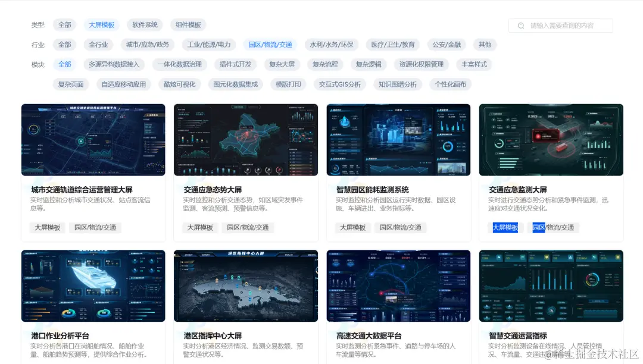Open the 智慧园区能耗监测系统 template preview

coord(398,139)
